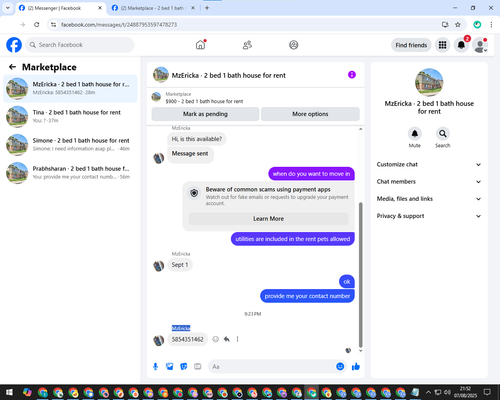The height and width of the screenshot is (400, 500).
Task: Click MzEricka chat header title
Action: click(228, 75)
